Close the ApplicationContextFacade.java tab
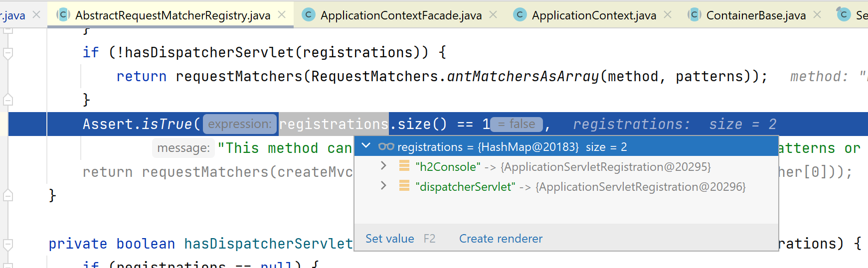 tap(493, 15)
